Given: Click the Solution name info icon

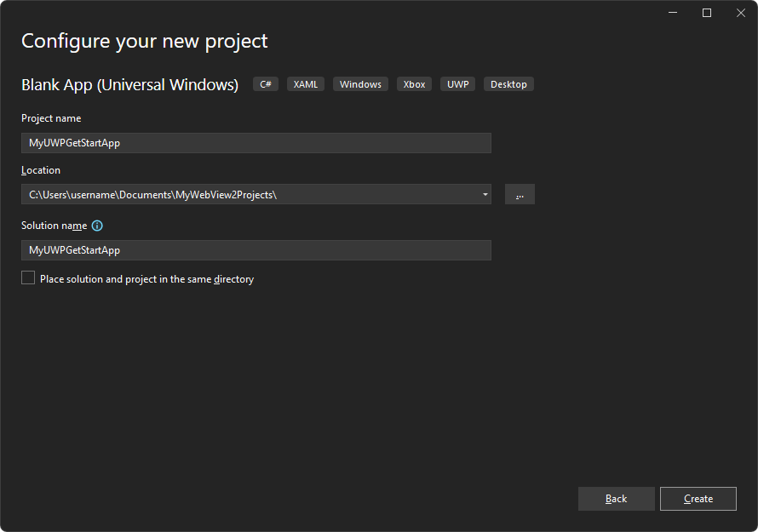Looking at the screenshot, I should click(96, 225).
